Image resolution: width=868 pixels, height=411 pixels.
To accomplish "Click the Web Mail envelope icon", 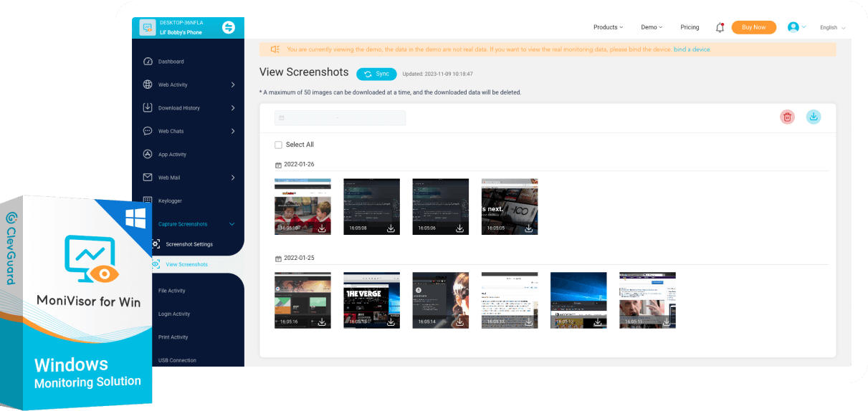I will [x=148, y=178].
